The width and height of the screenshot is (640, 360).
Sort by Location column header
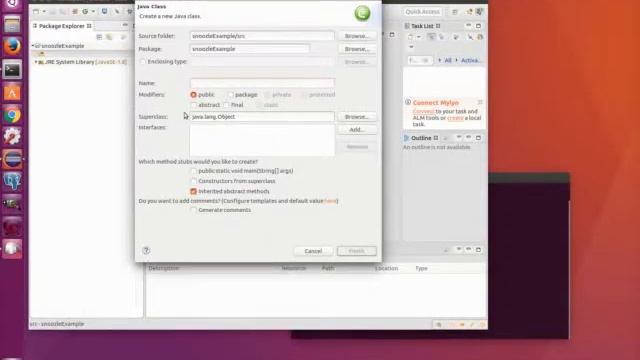click(x=387, y=268)
